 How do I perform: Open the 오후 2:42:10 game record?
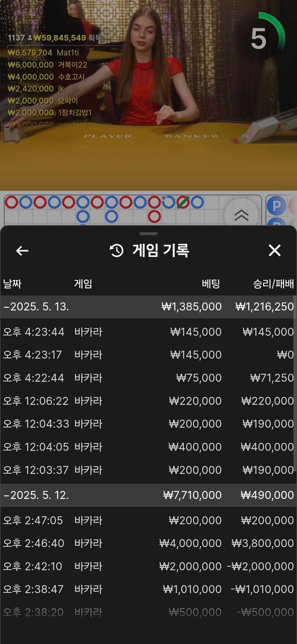point(148,566)
